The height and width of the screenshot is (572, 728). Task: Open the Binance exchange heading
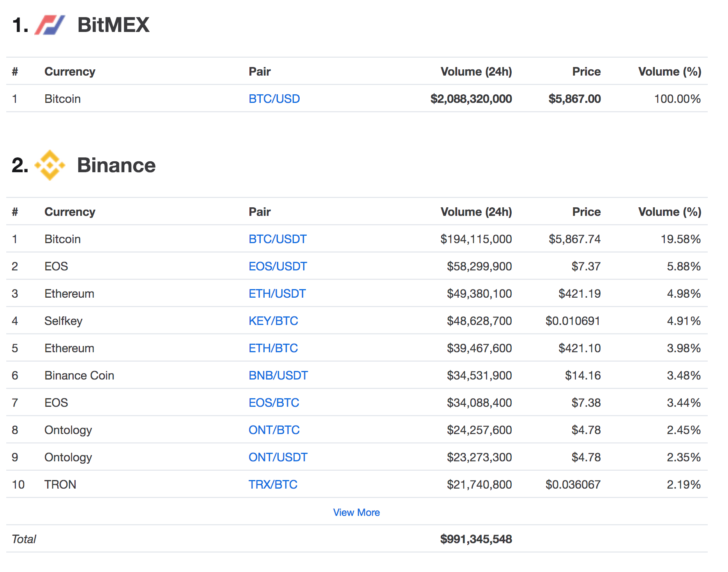(116, 165)
